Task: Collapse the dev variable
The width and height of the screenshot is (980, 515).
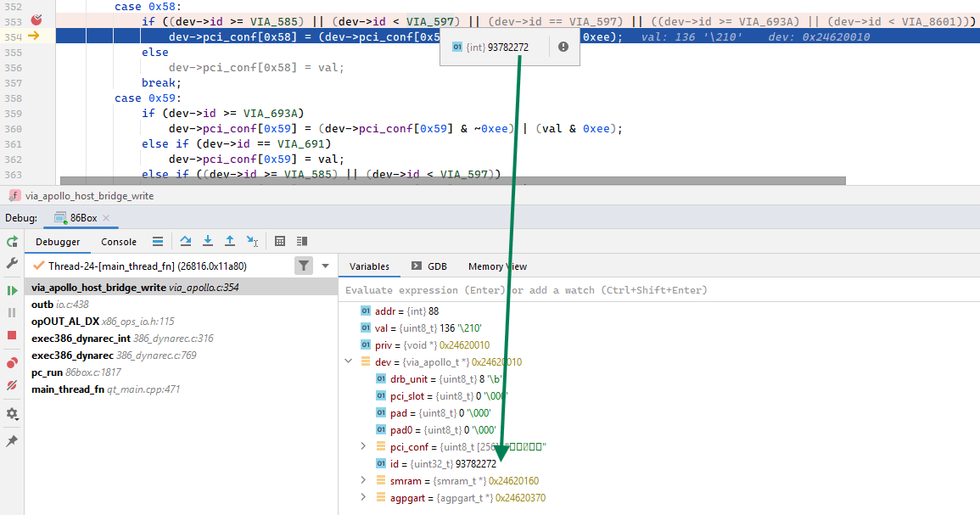Action: point(348,361)
